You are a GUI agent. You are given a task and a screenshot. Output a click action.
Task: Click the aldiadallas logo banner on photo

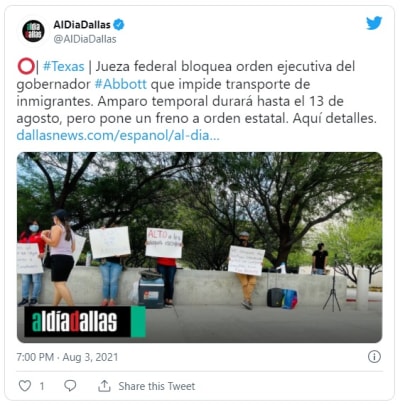85,321
